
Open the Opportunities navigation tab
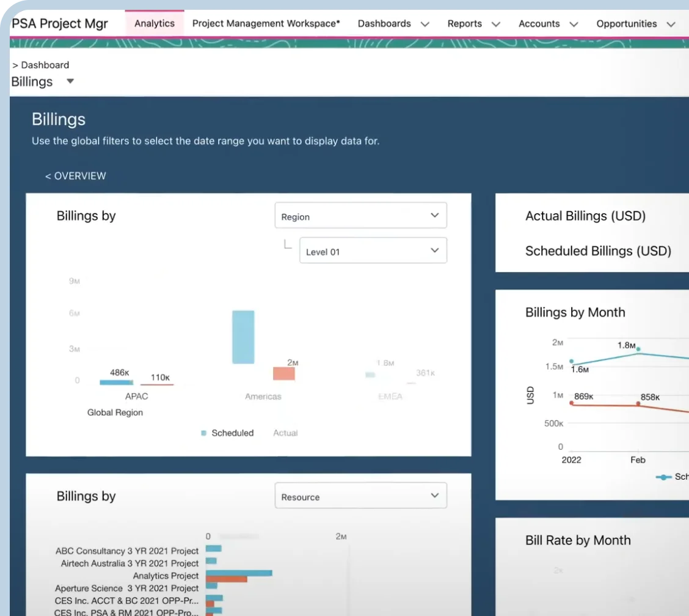[x=626, y=24]
